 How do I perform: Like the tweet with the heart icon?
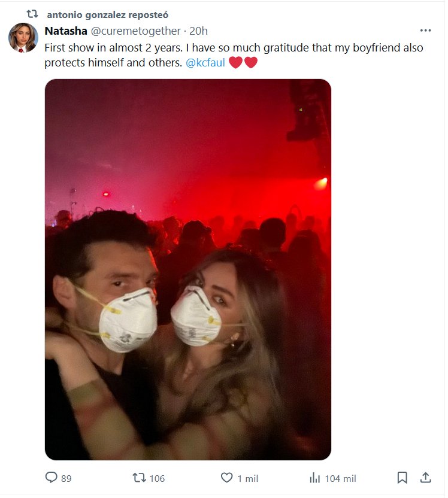pyautogui.click(x=226, y=478)
